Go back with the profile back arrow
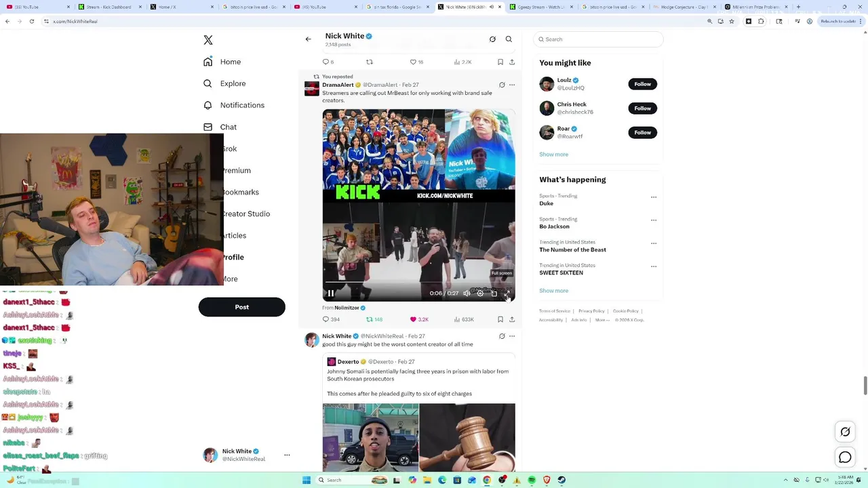This screenshot has height=488, width=868. [309, 39]
